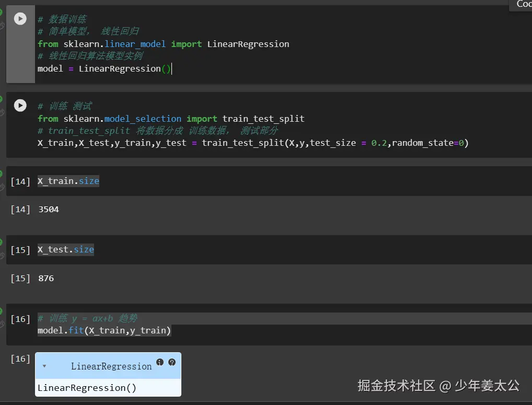The width and height of the screenshot is (532, 405).
Task: Click the input cell number [14] label
Action: (x=20, y=181)
